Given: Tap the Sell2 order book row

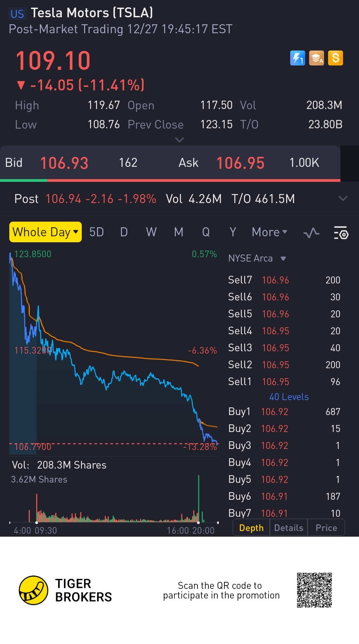Looking at the screenshot, I should point(284,365).
